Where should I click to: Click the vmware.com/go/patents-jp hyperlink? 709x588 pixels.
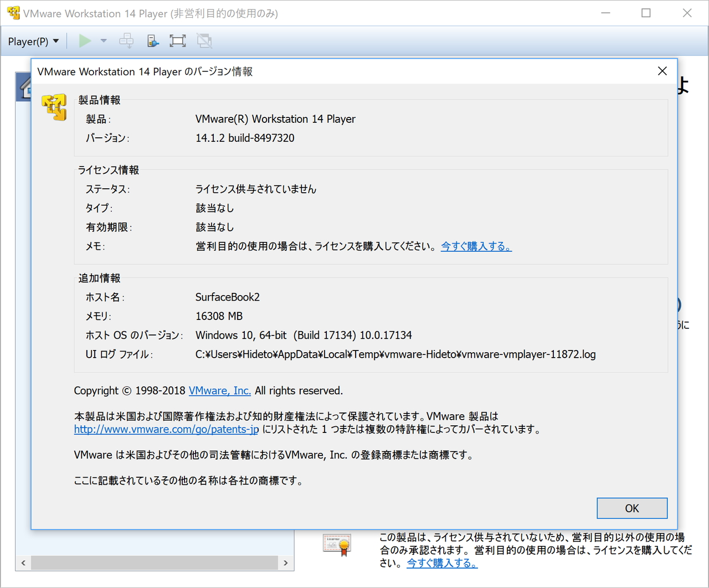click(x=165, y=429)
